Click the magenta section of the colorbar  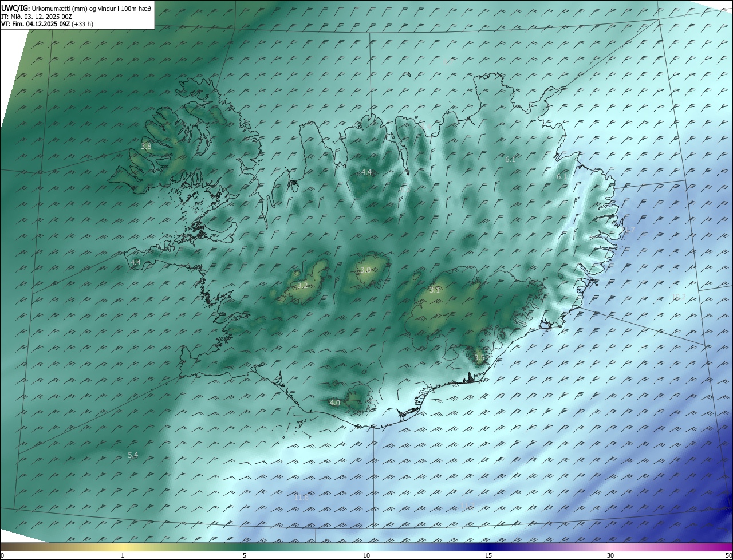pos(719,547)
